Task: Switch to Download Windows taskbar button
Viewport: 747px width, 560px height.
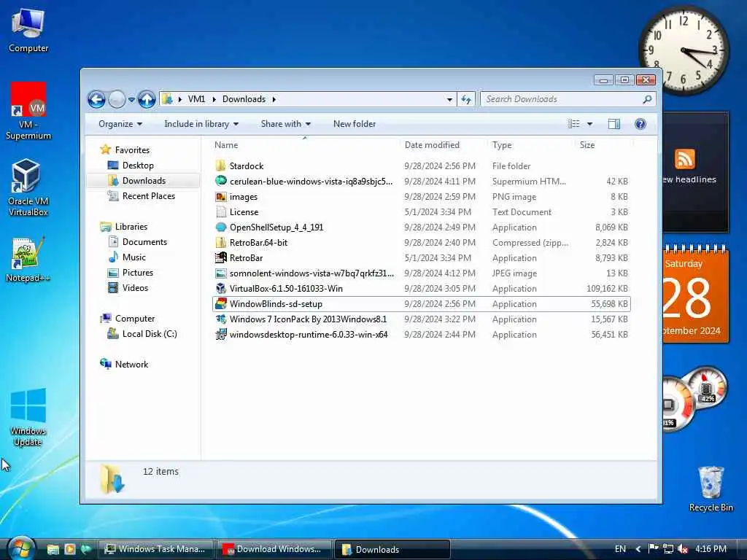Action: [x=274, y=549]
